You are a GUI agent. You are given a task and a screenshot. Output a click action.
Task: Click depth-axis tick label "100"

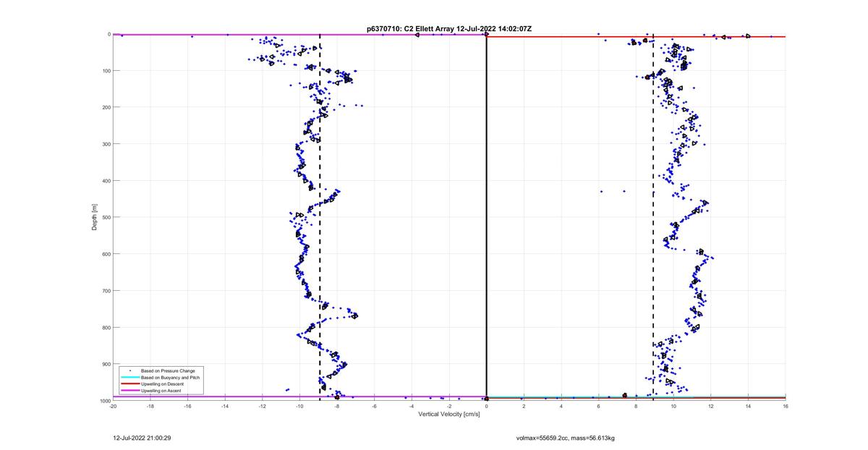(x=106, y=71)
